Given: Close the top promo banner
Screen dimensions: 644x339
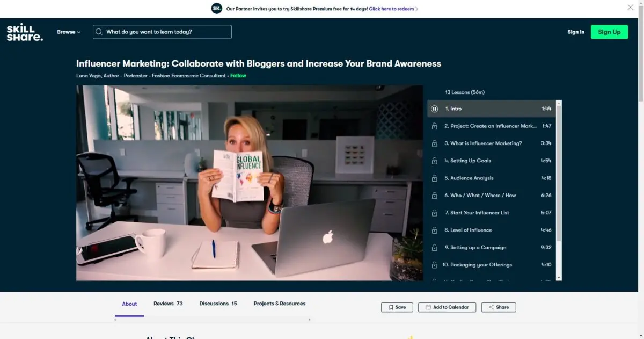Looking at the screenshot, I should (x=631, y=8).
